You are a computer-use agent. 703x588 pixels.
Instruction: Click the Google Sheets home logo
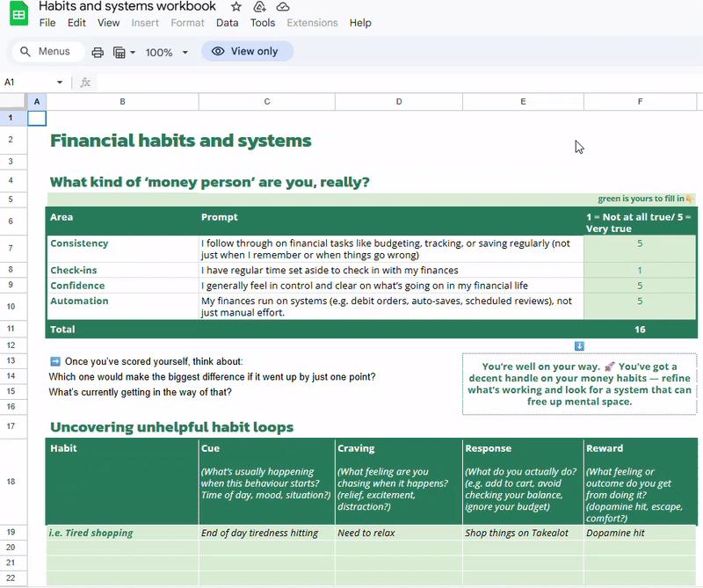point(18,13)
